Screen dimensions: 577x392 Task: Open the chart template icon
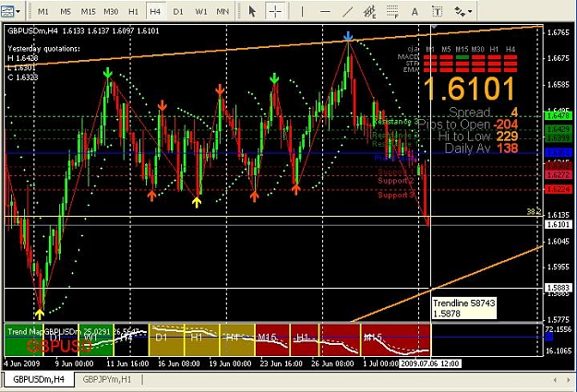(7, 11)
